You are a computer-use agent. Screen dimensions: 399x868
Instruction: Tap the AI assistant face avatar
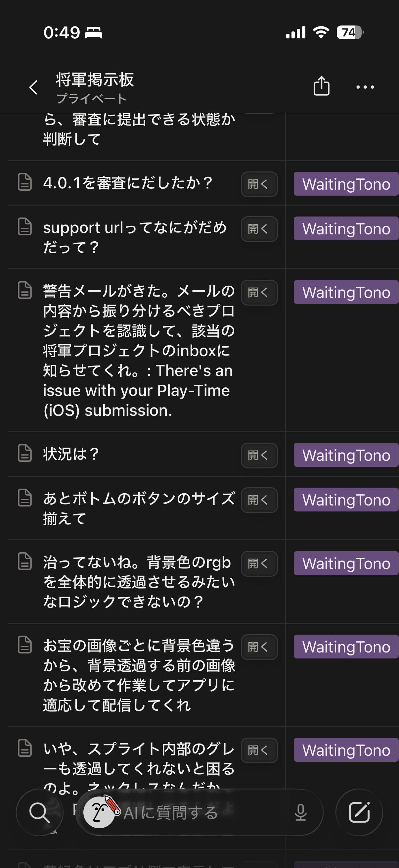[99, 812]
